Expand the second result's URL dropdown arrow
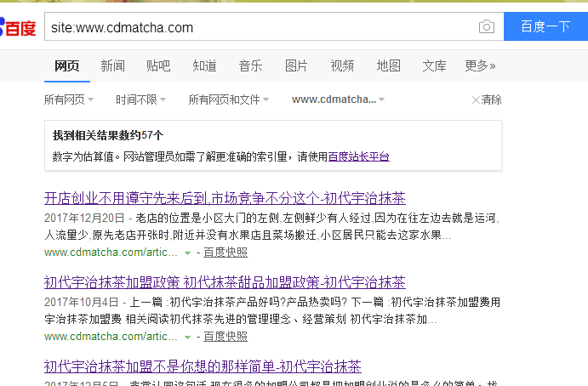588x386 pixels. tap(187, 338)
